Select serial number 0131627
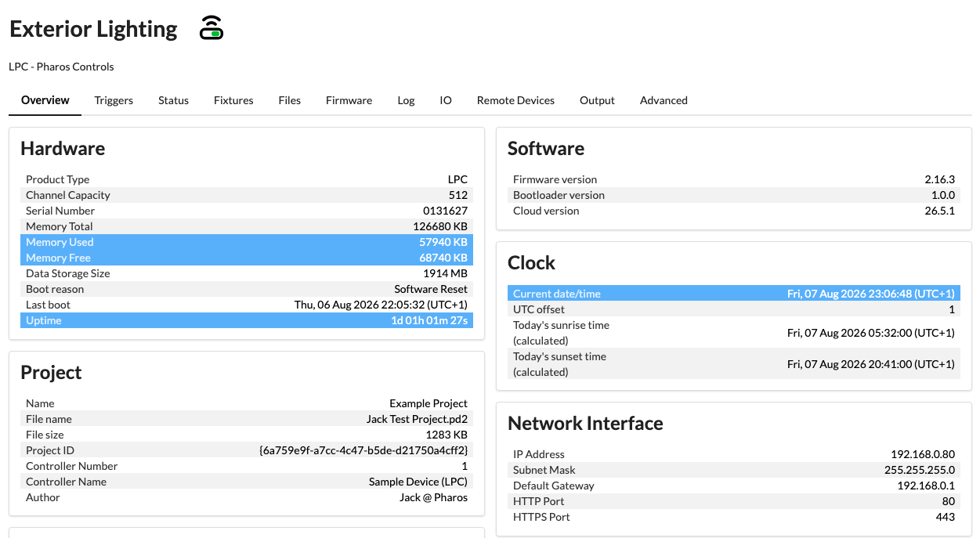Viewport: 980px width, 538px height. pos(446,211)
